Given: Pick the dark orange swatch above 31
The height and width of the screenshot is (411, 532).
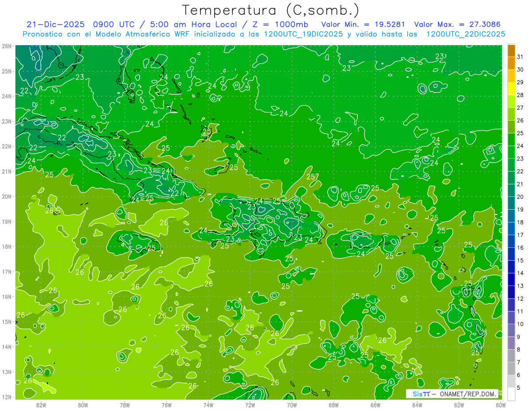Looking at the screenshot, I should click(511, 51).
